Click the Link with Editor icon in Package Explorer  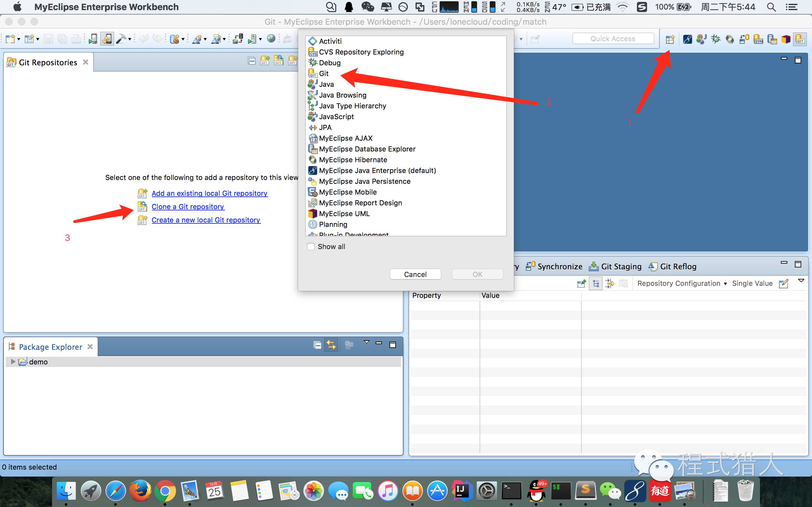click(331, 345)
